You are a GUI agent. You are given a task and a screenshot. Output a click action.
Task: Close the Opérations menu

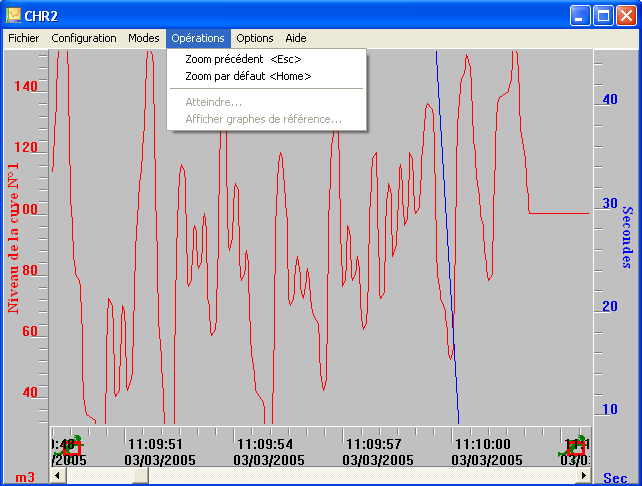[x=198, y=38]
